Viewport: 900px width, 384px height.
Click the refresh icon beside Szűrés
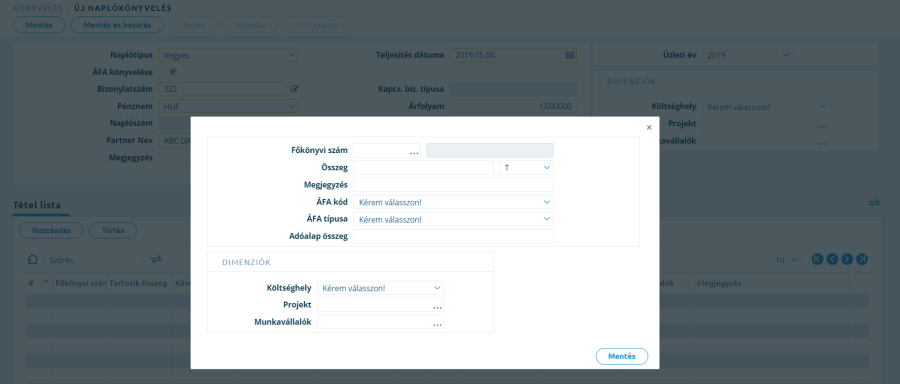tap(33, 260)
